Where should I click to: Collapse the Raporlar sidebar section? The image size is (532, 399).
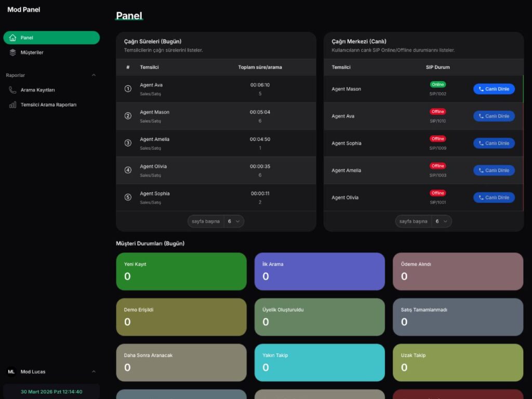[94, 75]
